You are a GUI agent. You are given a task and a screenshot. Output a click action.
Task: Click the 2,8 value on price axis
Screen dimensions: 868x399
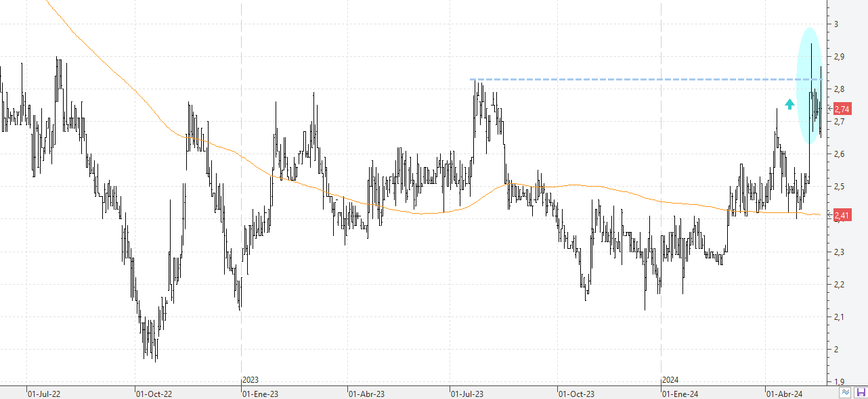[840, 89]
